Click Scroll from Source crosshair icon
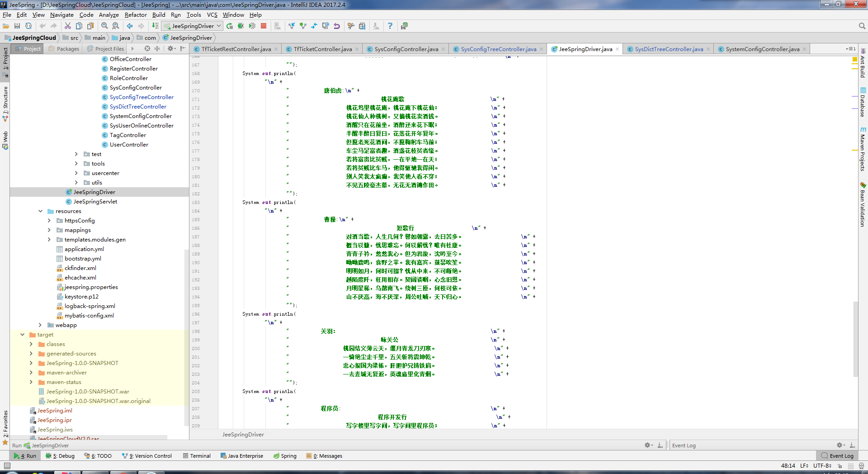868x474 pixels. coord(147,49)
